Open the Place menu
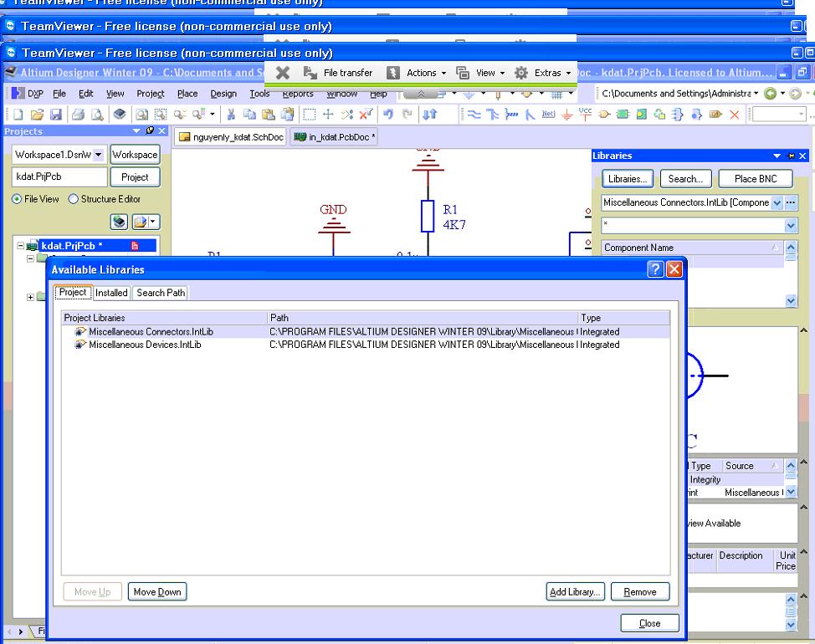This screenshot has width=815, height=644. [187, 94]
